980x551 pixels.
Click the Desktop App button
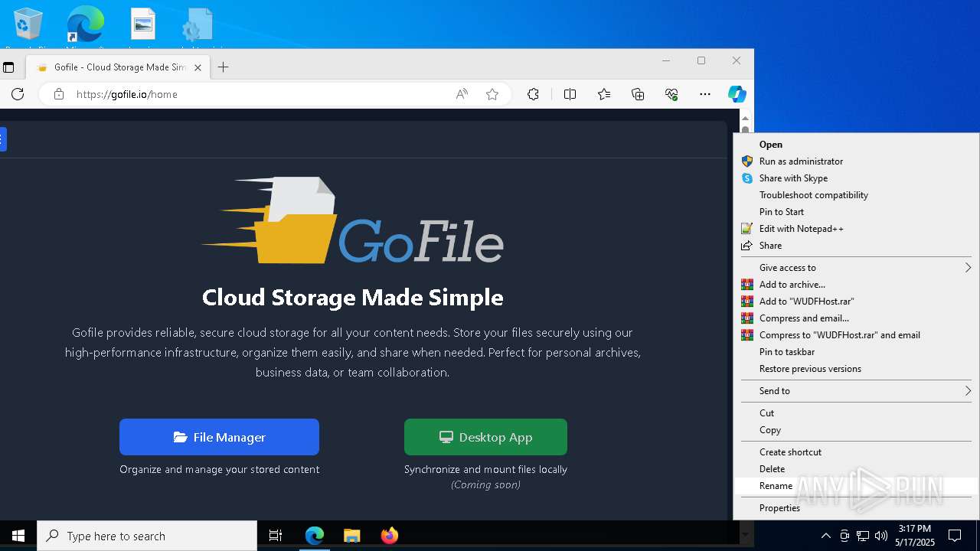(485, 437)
